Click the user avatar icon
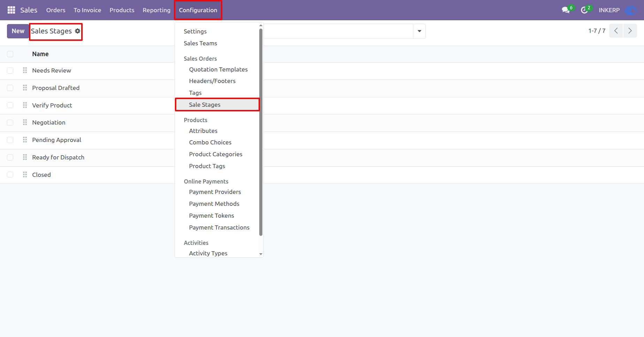Screen dimensions: 644x337 click(x=630, y=10)
